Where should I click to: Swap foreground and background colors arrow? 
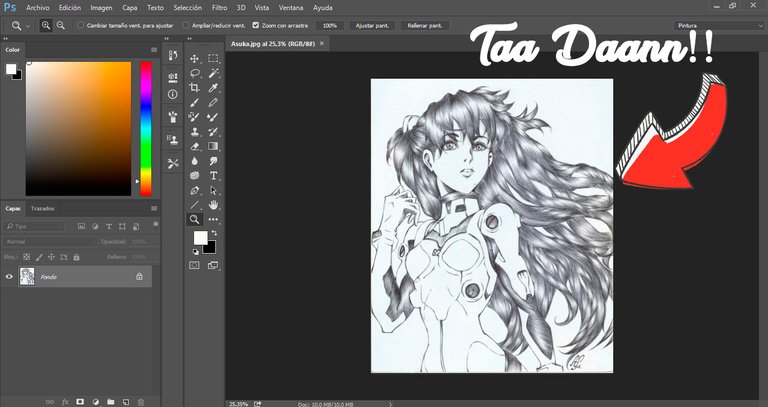tap(214, 233)
